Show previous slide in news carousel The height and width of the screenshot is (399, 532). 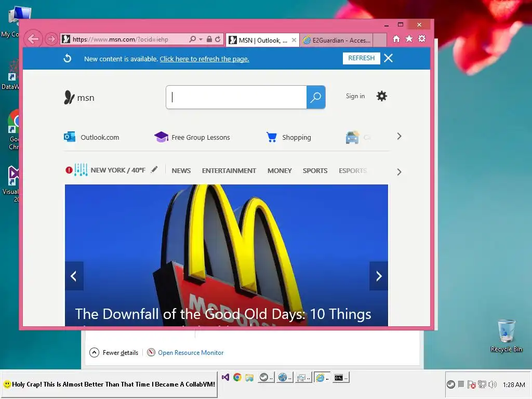[74, 276]
